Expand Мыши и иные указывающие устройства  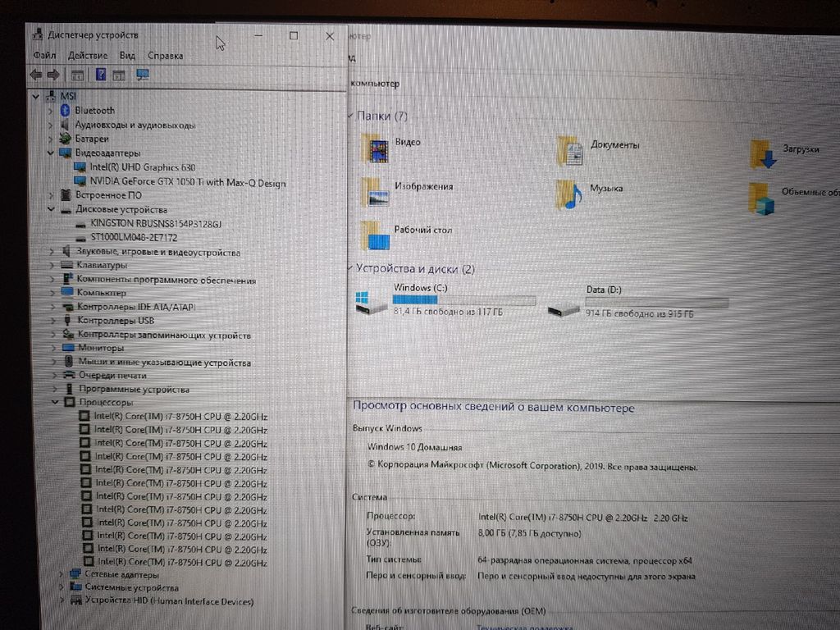pos(54,362)
